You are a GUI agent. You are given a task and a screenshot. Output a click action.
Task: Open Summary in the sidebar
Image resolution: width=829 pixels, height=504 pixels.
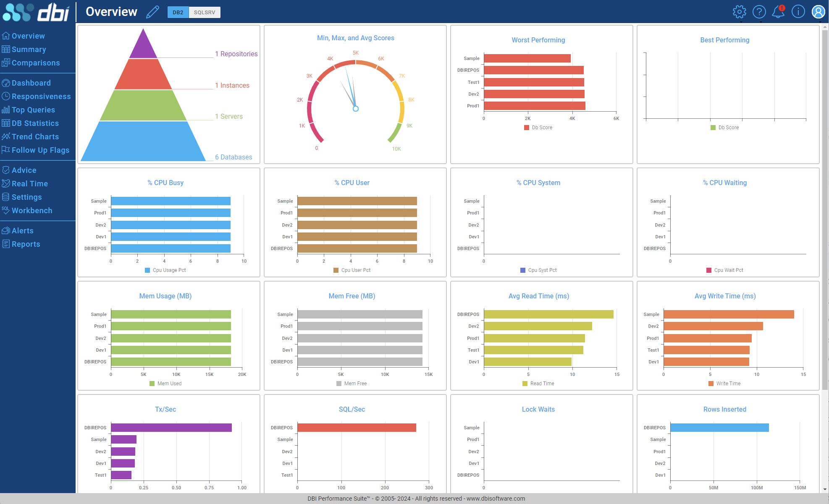pyautogui.click(x=29, y=50)
